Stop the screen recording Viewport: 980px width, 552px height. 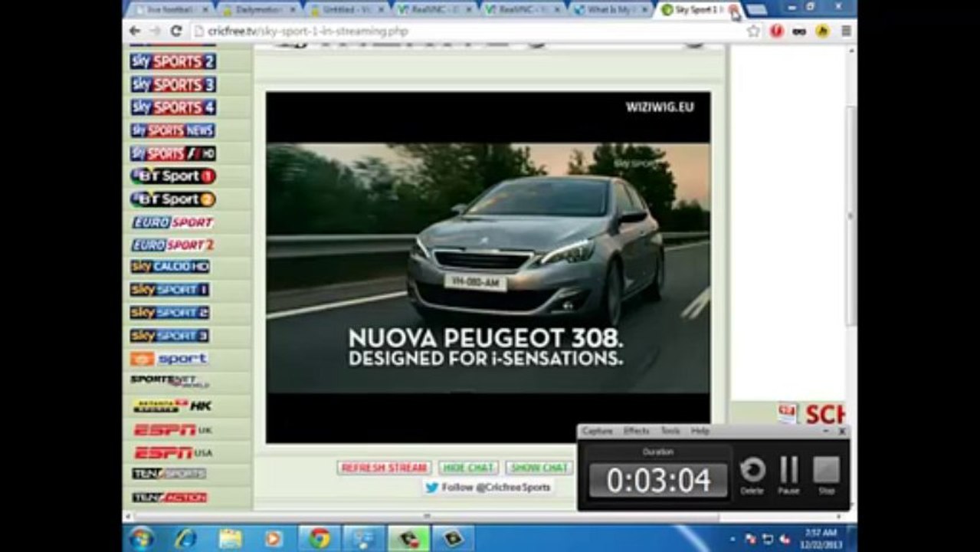pos(826,475)
